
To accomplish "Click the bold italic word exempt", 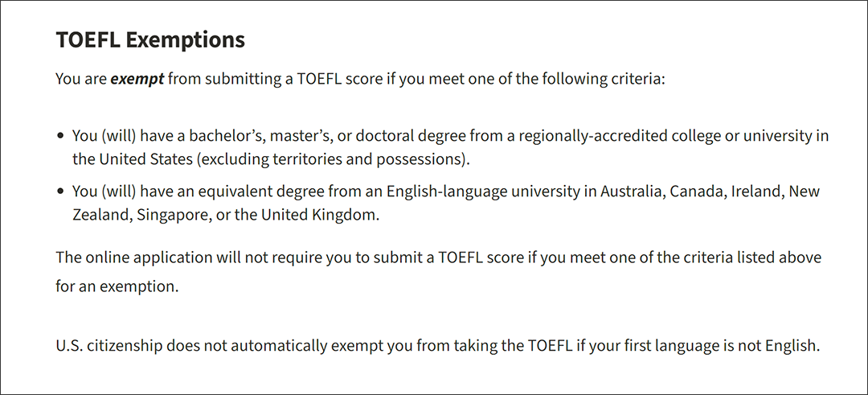I will click(137, 79).
